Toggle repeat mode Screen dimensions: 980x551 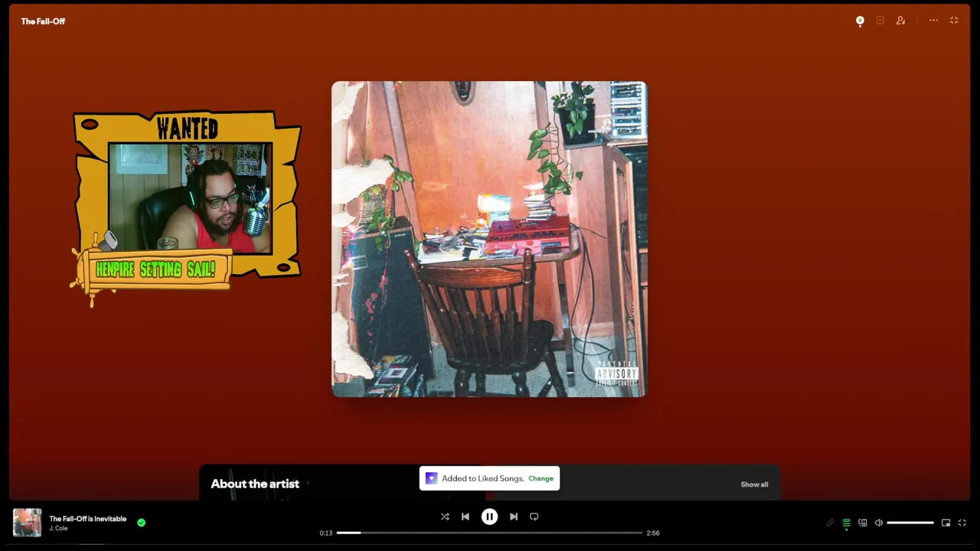click(x=534, y=517)
